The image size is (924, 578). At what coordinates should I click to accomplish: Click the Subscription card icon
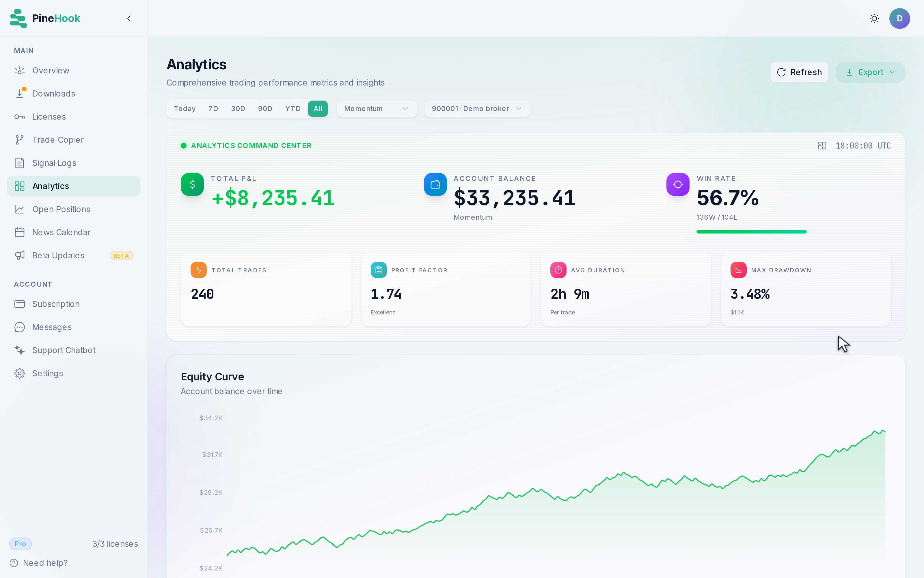coord(19,304)
